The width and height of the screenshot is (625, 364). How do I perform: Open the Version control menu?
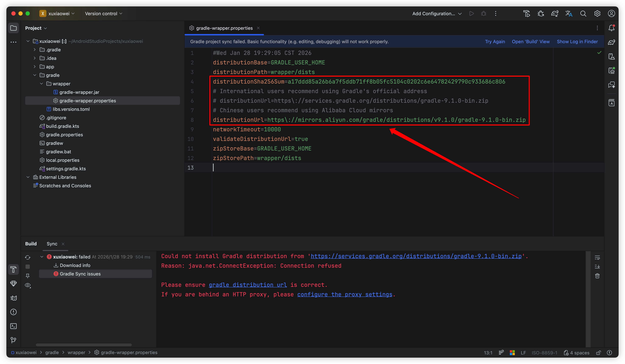tap(103, 14)
